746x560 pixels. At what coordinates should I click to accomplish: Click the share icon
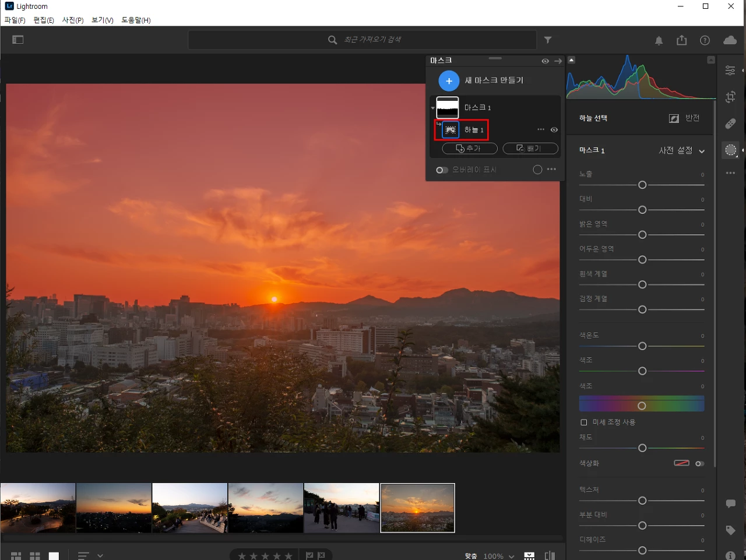click(x=682, y=40)
